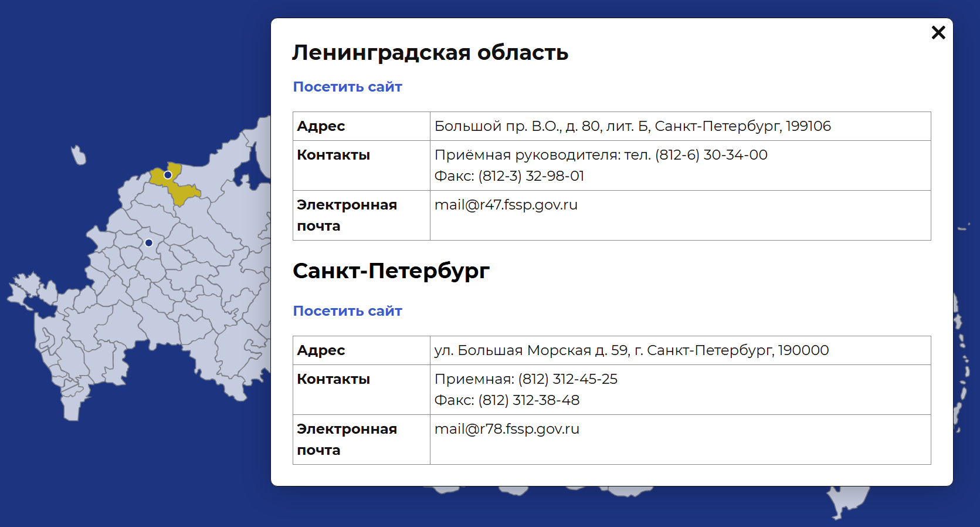Screen dimensions: 980x527
Task: Click the Приемная phone (812) 312-45-25
Action: 567,379
